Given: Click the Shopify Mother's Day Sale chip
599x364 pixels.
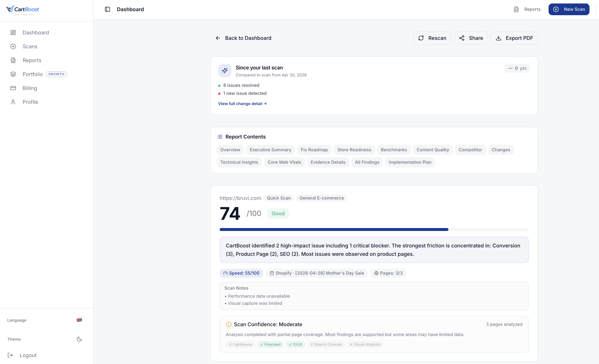Looking at the screenshot, I should click(x=317, y=273).
